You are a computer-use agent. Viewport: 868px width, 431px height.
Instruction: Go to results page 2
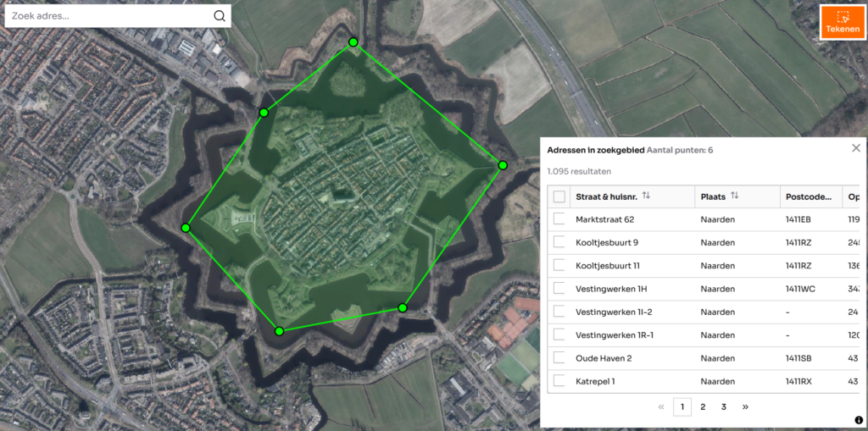click(x=703, y=407)
